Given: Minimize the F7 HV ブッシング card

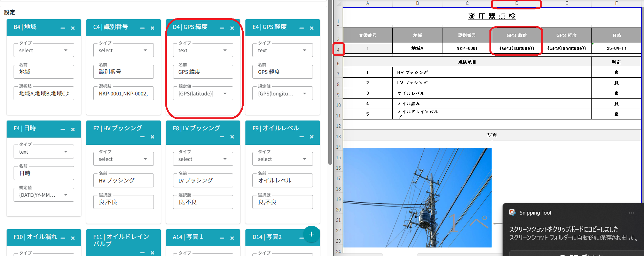Looking at the screenshot, I should 142,137.
